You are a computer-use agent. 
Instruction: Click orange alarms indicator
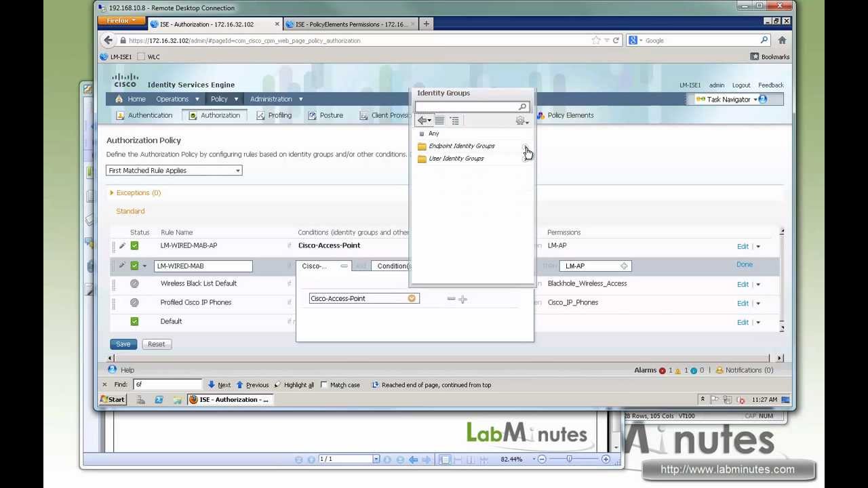pyautogui.click(x=678, y=371)
